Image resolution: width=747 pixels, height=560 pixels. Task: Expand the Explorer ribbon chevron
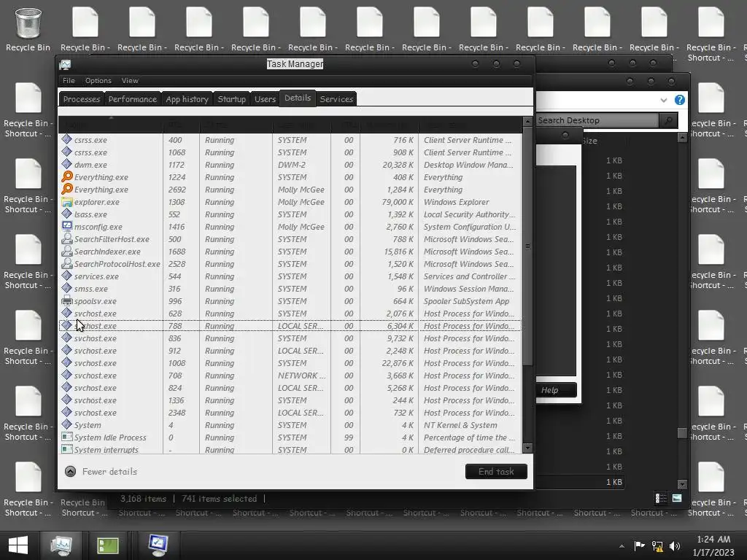pos(664,100)
